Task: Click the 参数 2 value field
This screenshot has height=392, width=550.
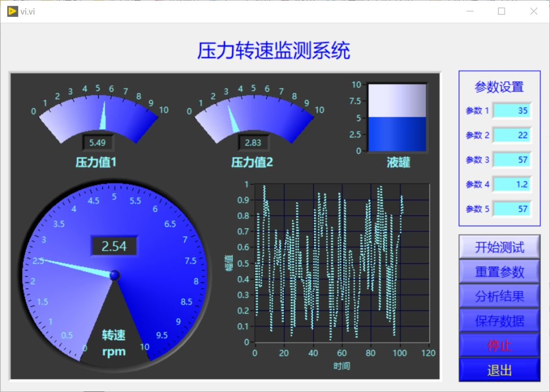Action: (x=512, y=135)
